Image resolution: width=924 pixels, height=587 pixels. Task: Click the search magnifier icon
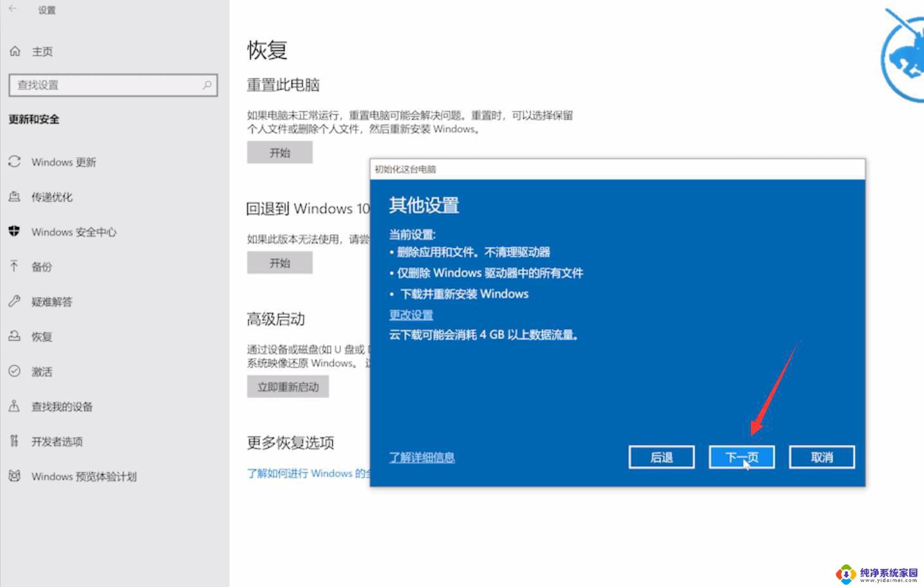pyautogui.click(x=207, y=84)
